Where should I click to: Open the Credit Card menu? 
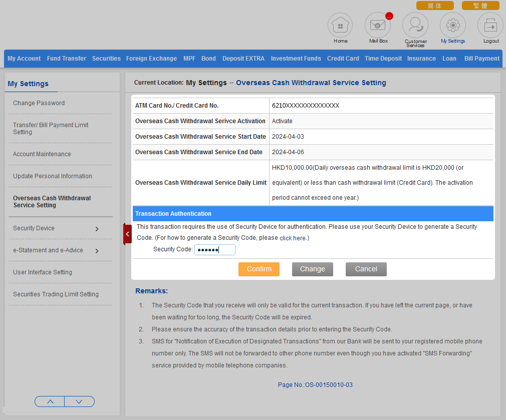343,59
